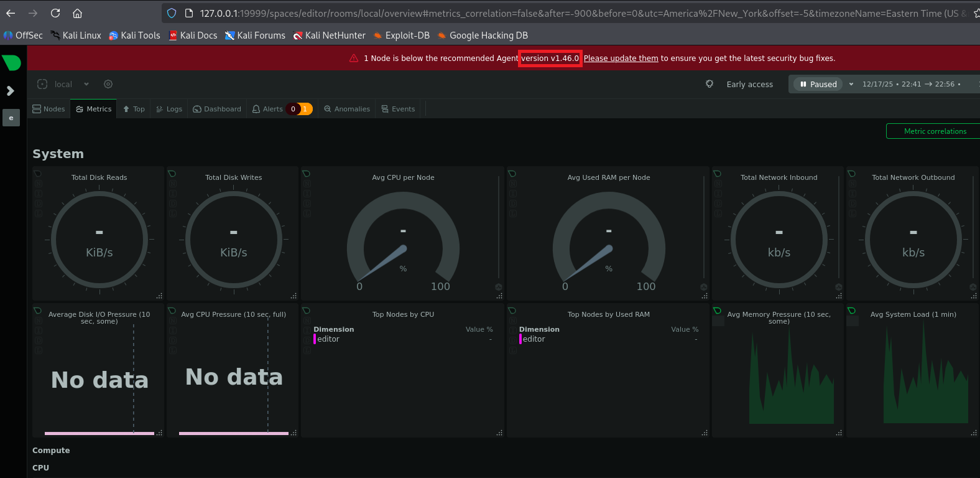Follow the 'Please update them' link
The width and height of the screenshot is (980, 478).
click(621, 59)
